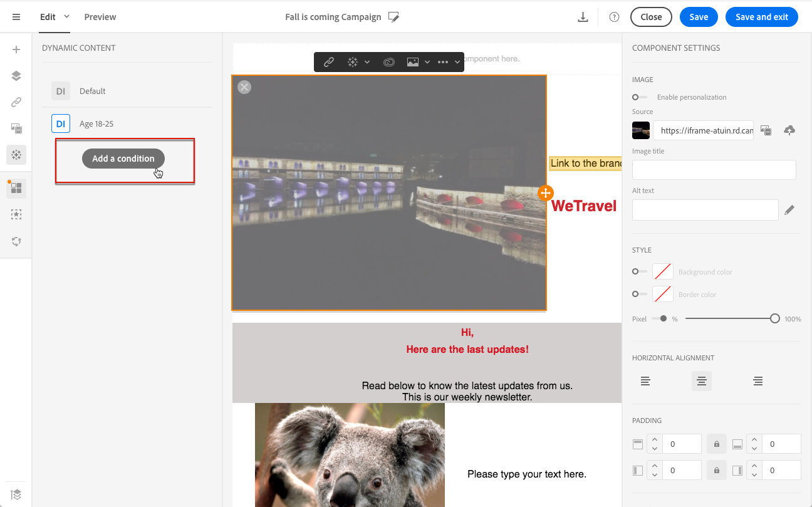This screenshot has width=812, height=507.
Task: Click the starred dashed-frame sidebar icon
Action: click(16, 214)
